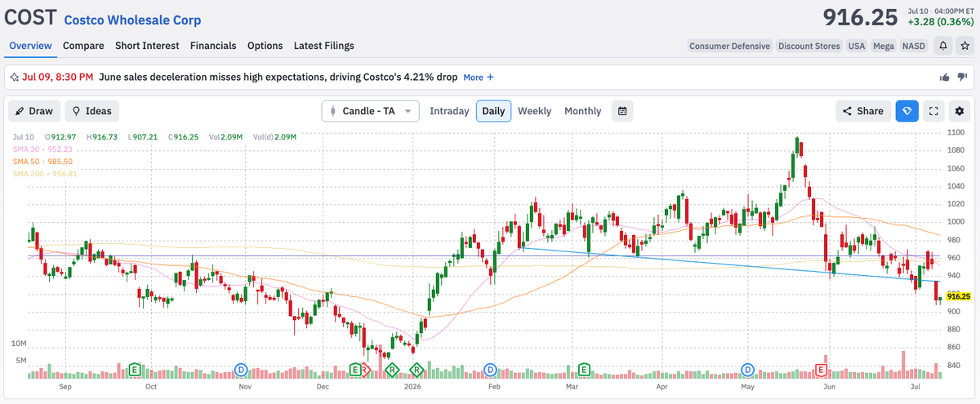Click the green E earnings marker near October

click(134, 370)
